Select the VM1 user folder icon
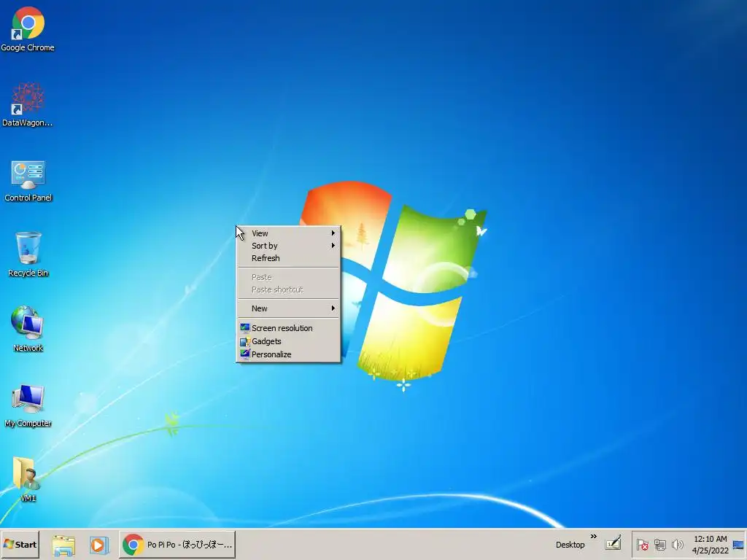The height and width of the screenshot is (560, 747). [x=27, y=478]
